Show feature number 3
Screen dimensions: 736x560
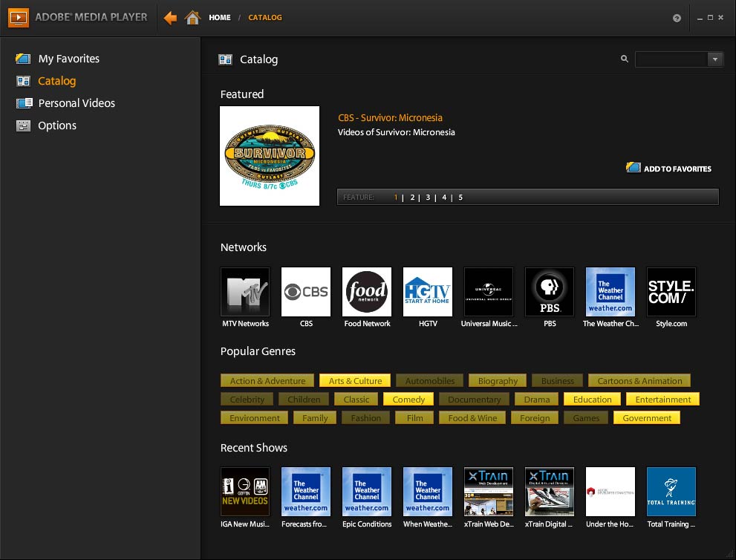428,197
